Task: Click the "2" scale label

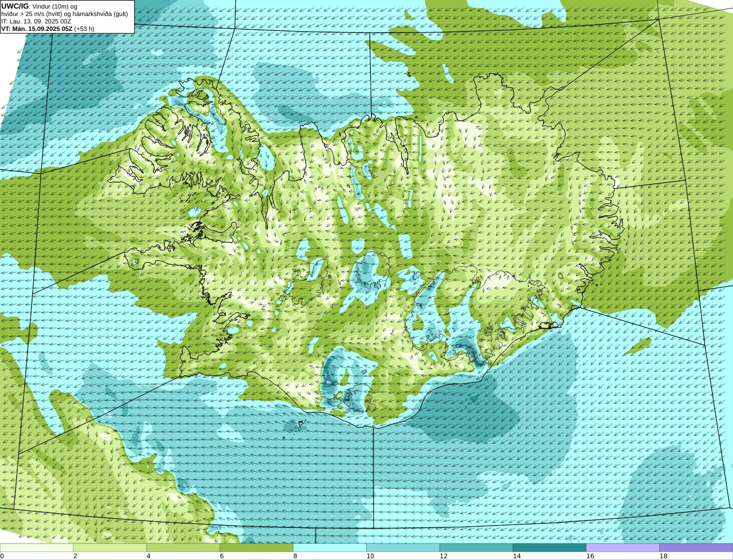Action: [x=75, y=556]
